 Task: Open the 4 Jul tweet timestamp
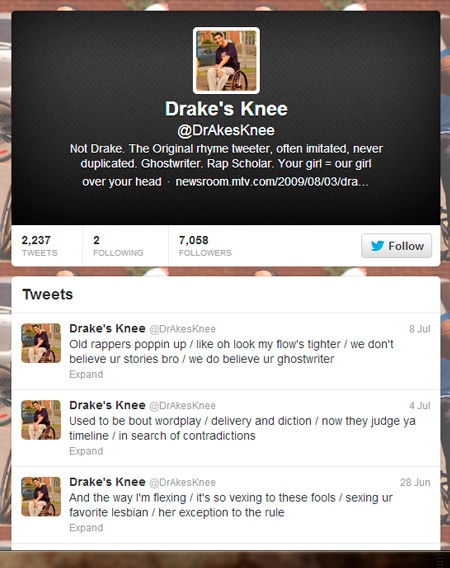[x=420, y=406]
